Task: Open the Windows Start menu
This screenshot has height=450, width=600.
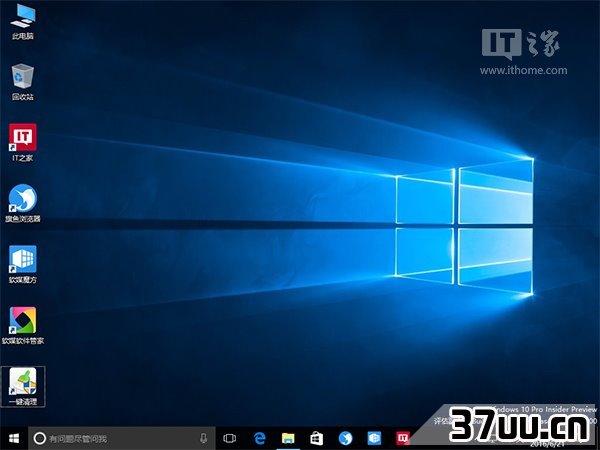Action: [x=14, y=438]
